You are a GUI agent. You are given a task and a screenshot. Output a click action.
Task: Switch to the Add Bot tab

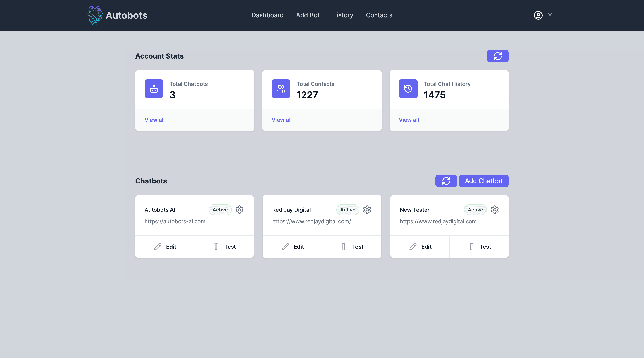click(x=308, y=15)
